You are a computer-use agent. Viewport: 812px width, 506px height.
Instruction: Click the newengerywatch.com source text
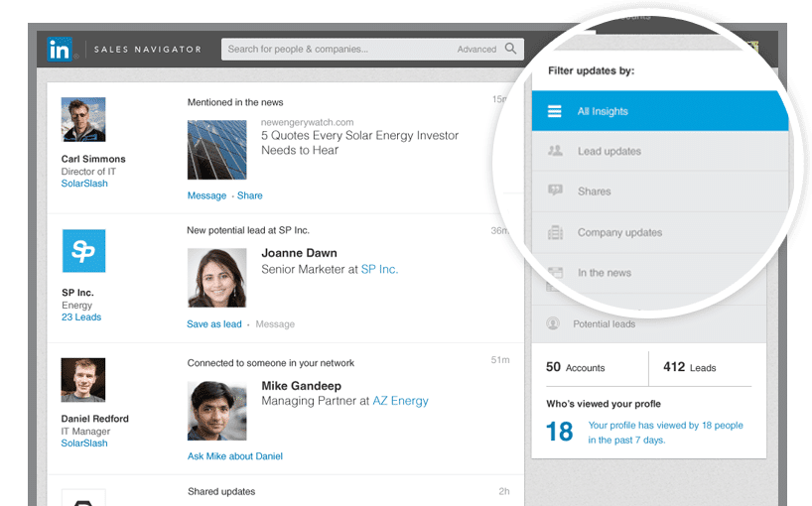pyautogui.click(x=307, y=122)
